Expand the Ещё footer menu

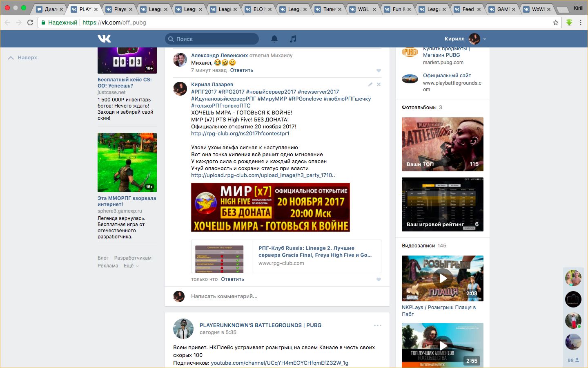131,266
